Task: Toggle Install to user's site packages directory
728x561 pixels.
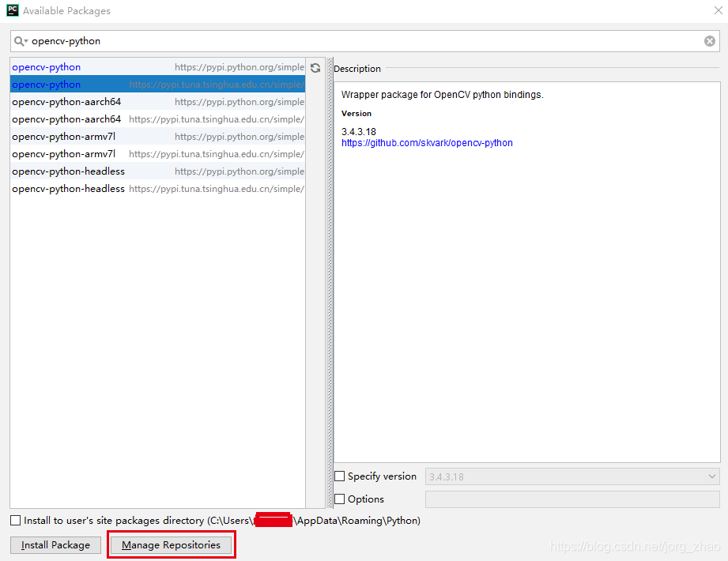Action: coord(15,521)
